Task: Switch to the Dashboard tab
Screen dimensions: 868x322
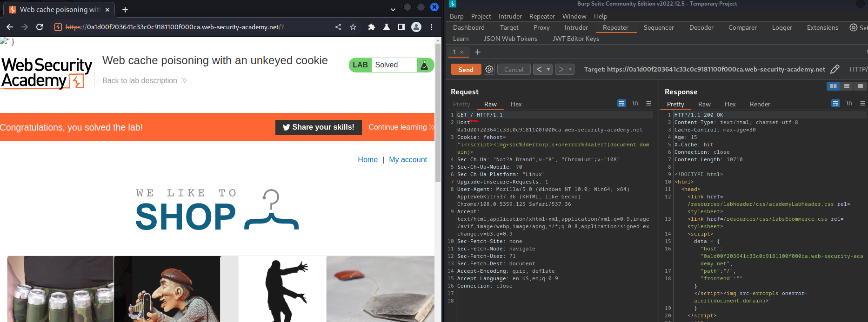Action: [x=469, y=27]
